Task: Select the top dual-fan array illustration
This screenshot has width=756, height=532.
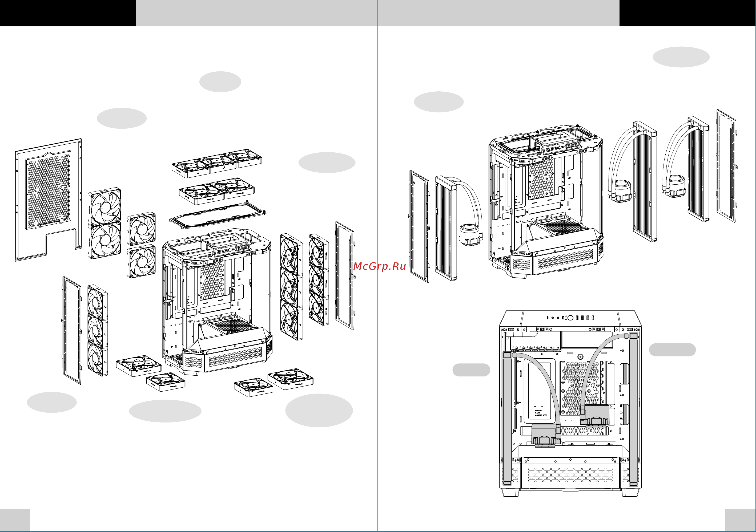Action: coord(217,191)
